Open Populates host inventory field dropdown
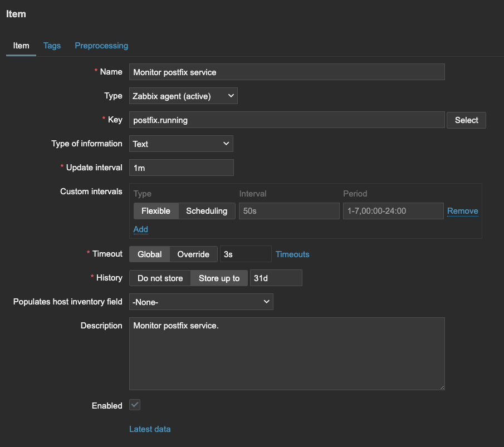 tap(201, 302)
